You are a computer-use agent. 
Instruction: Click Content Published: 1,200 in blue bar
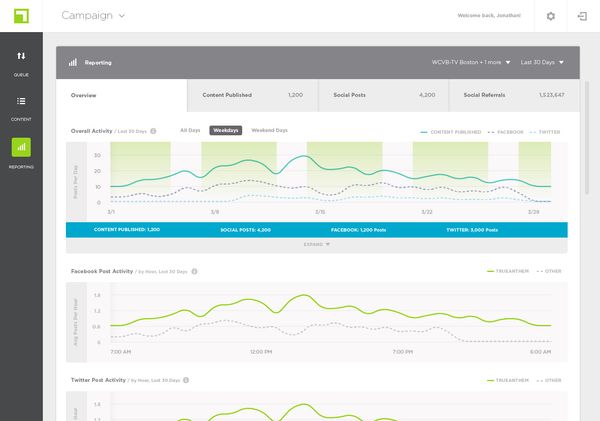(x=127, y=230)
